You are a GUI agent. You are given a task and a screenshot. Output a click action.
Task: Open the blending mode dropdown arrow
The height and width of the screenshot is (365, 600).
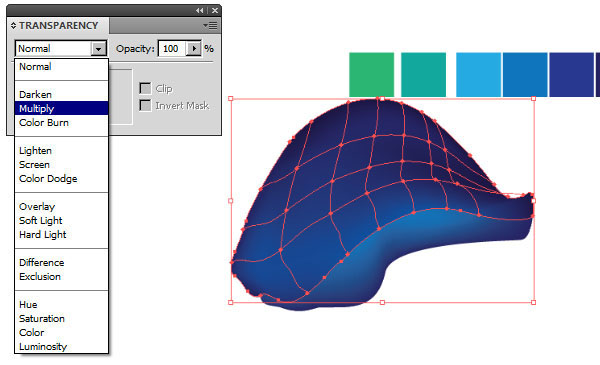pyautogui.click(x=98, y=49)
